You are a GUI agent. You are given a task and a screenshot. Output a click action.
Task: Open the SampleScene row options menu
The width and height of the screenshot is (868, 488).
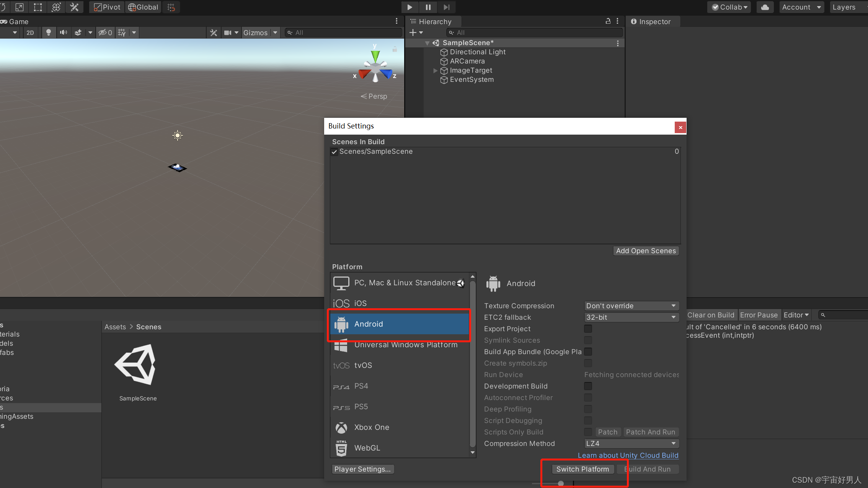pyautogui.click(x=618, y=43)
